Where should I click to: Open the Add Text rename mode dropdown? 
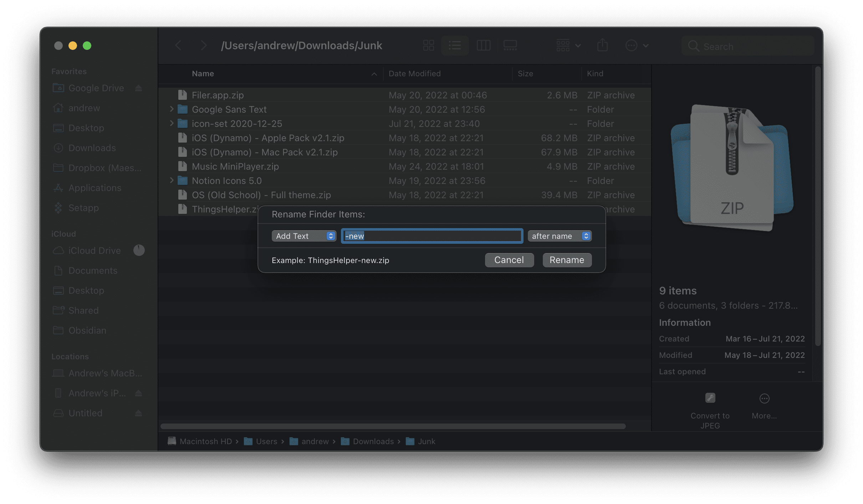pyautogui.click(x=304, y=236)
